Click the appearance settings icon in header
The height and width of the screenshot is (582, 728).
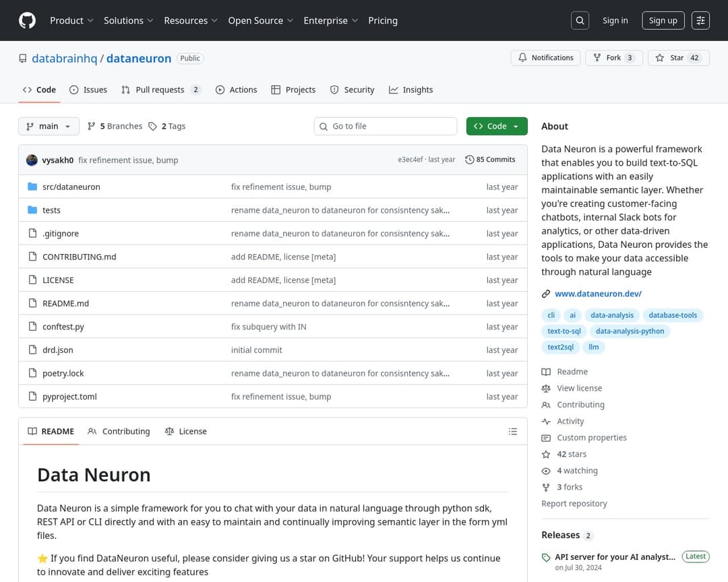[x=700, y=21]
